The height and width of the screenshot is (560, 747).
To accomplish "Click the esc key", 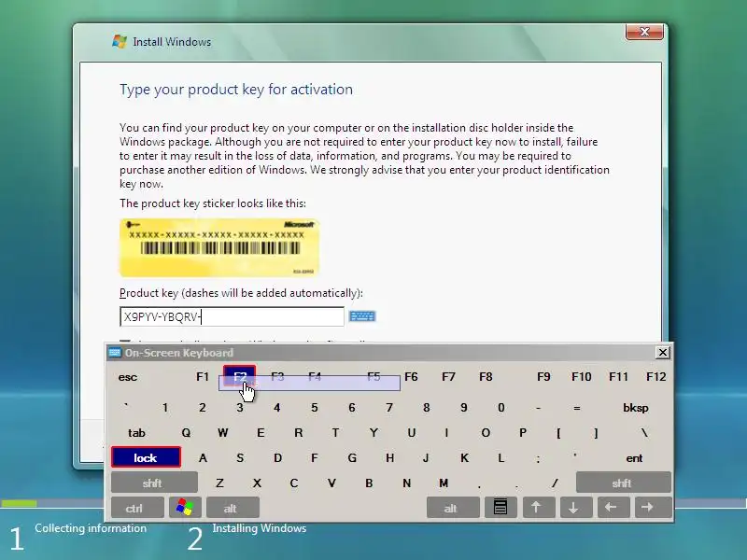I will coord(128,377).
